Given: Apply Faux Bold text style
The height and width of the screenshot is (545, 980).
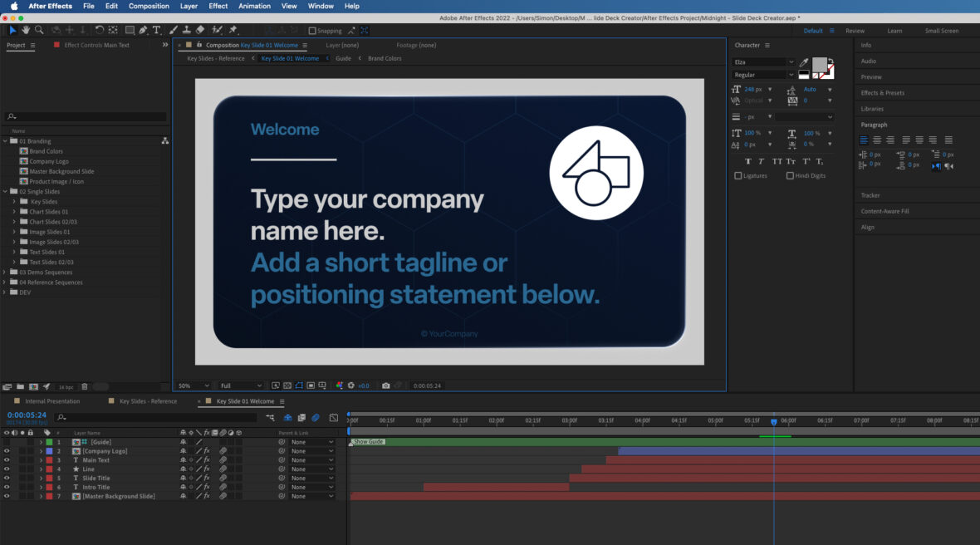Looking at the screenshot, I should [x=748, y=161].
